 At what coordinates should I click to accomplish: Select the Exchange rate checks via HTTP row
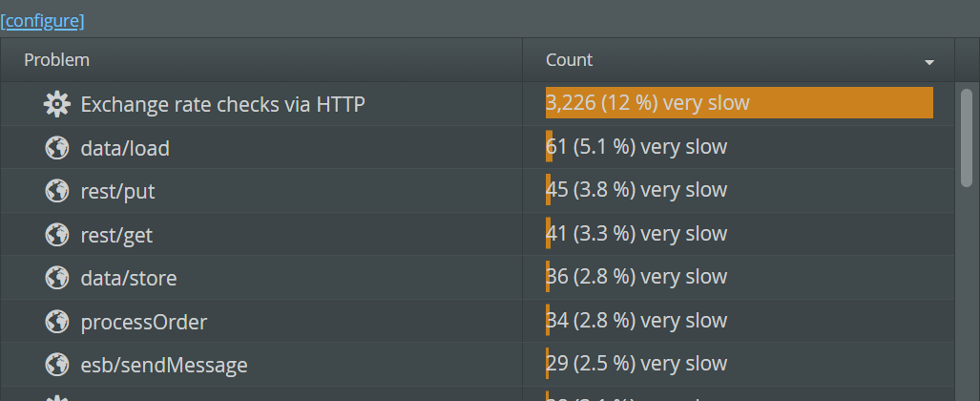[x=477, y=104]
